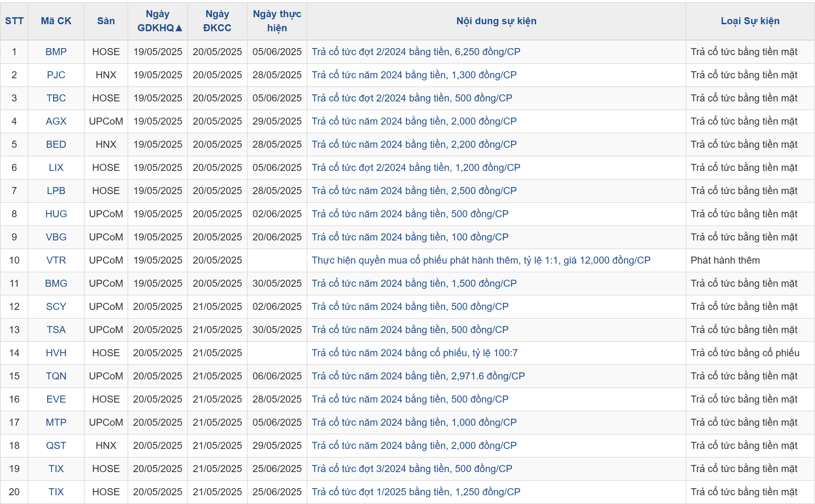Select 02/06/2025 date in HUG row
815x504 pixels.
277,214
